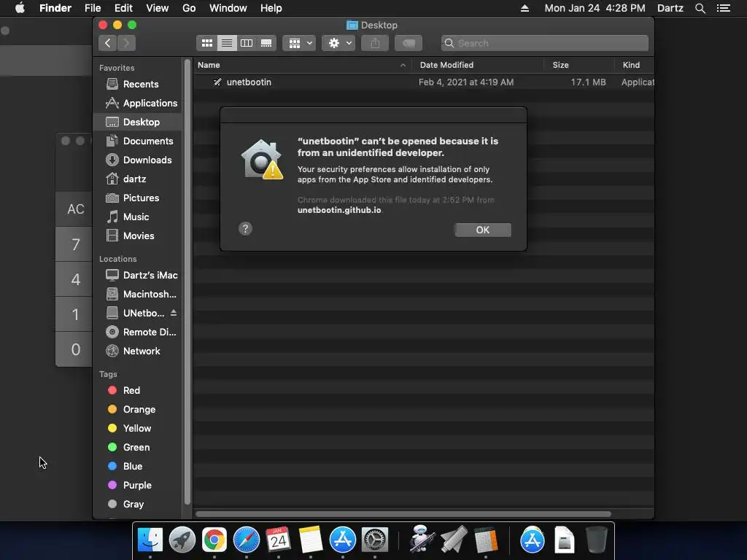Open the Go menu
The image size is (747, 560).
coord(189,8)
